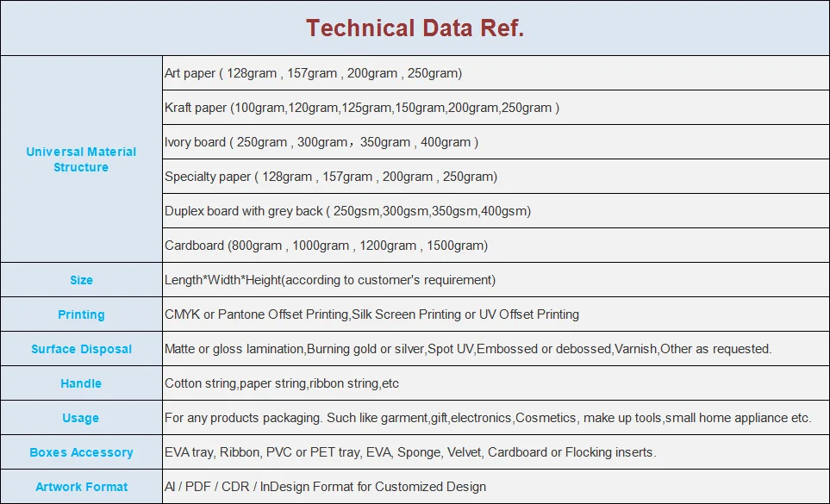The image size is (830, 504).
Task: Click the Usage label cell
Action: [x=81, y=418]
